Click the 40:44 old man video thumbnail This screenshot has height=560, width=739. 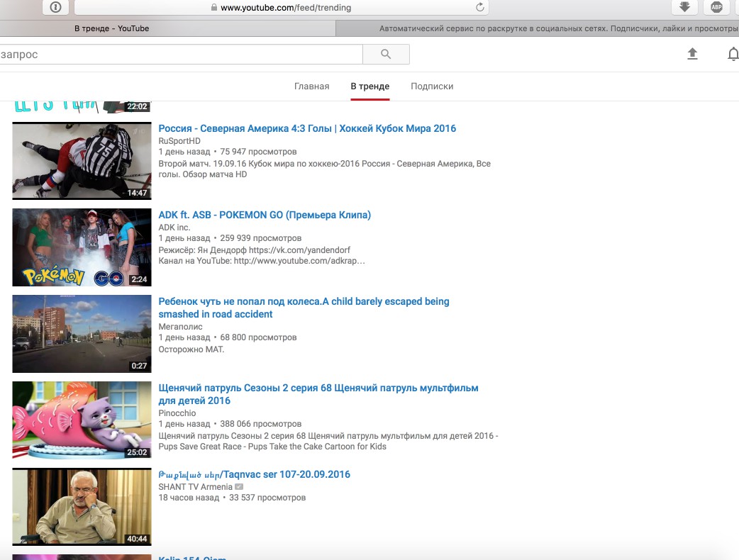(82, 507)
